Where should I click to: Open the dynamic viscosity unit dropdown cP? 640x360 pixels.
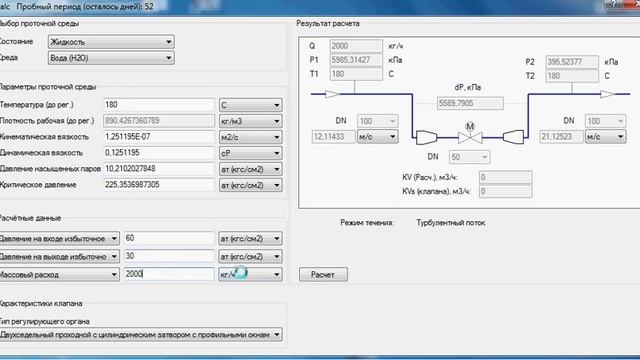(250, 153)
